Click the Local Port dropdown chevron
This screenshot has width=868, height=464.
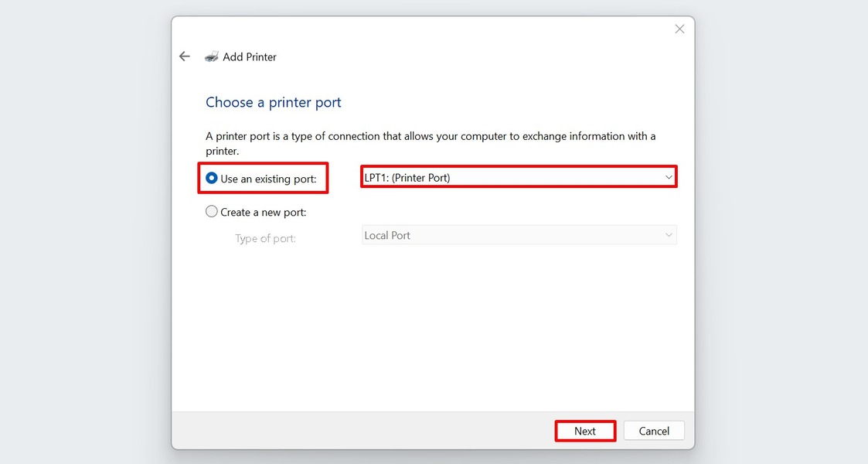[x=668, y=235]
